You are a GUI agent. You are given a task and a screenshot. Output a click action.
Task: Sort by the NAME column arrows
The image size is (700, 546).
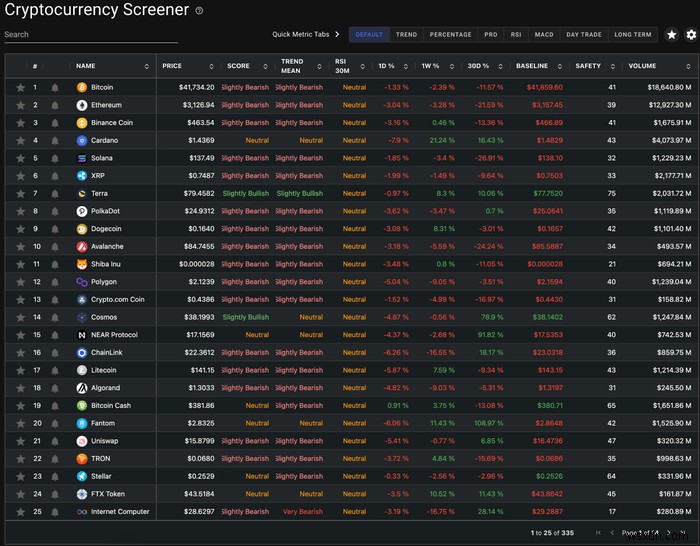tap(146, 66)
